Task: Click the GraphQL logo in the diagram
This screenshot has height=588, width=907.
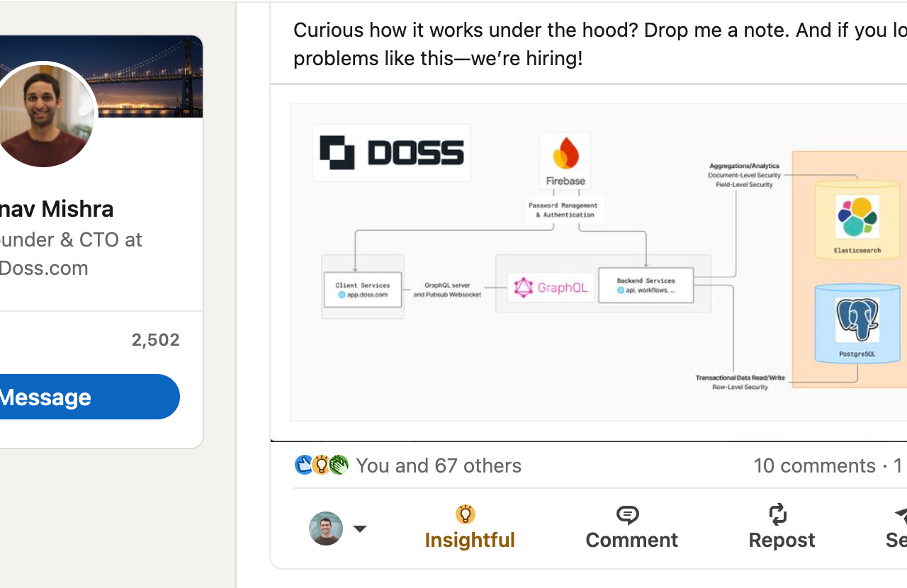Action: 551,288
